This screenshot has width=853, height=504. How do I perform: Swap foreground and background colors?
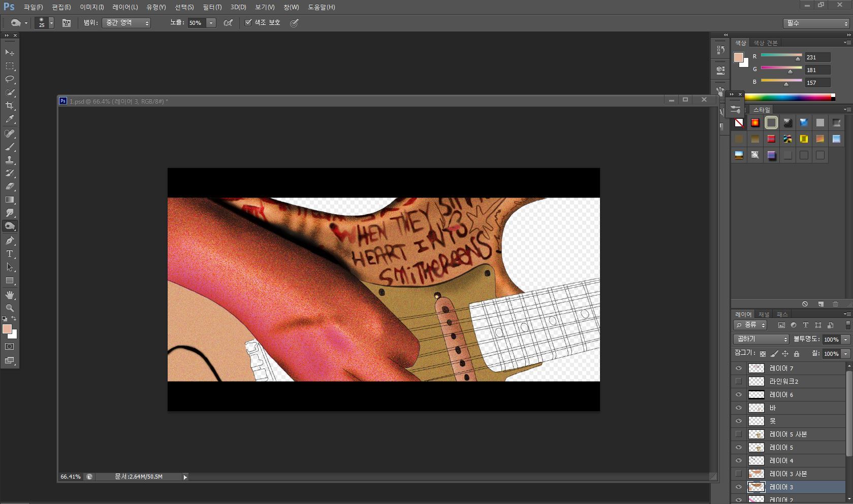click(14, 319)
